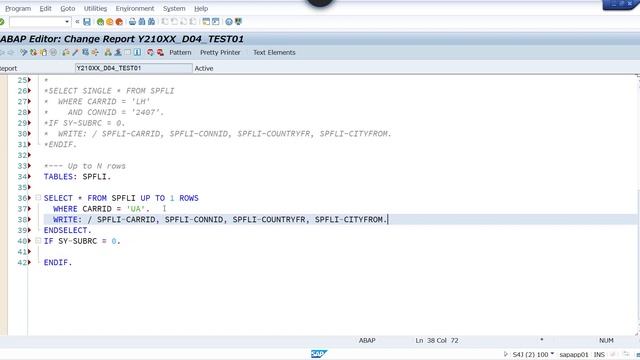
Task: Click the Pretty Printer button
Action: coord(220,52)
